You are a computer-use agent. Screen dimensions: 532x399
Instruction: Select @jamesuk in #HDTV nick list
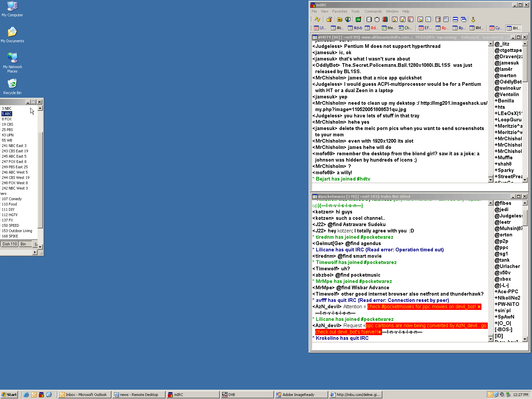506,63
